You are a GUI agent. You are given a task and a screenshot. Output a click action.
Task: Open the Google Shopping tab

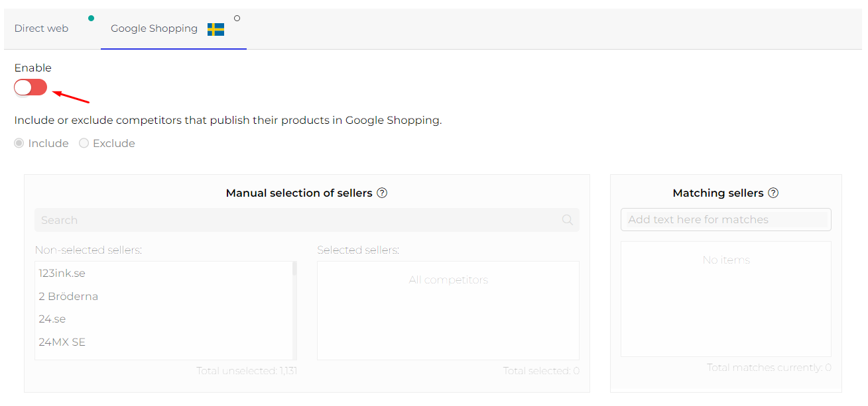(154, 28)
